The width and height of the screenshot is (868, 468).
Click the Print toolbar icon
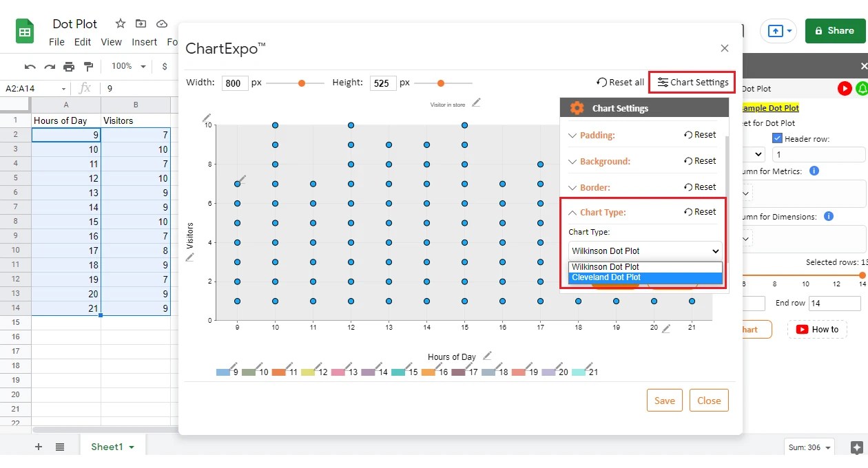click(x=69, y=67)
